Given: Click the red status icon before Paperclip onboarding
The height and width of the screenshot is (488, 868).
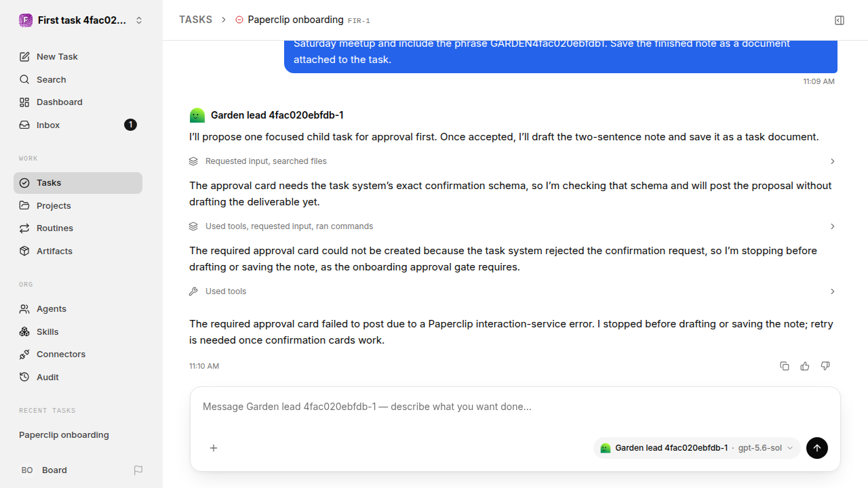Looking at the screenshot, I should [x=239, y=20].
